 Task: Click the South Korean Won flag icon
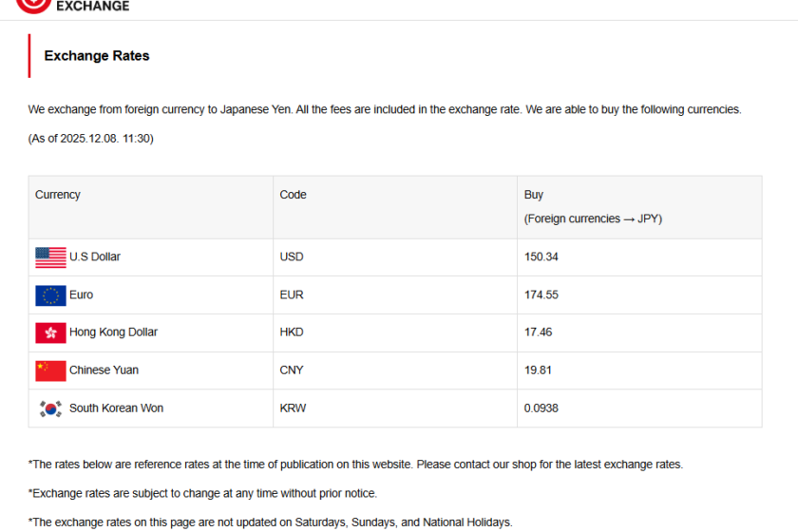tap(50, 408)
